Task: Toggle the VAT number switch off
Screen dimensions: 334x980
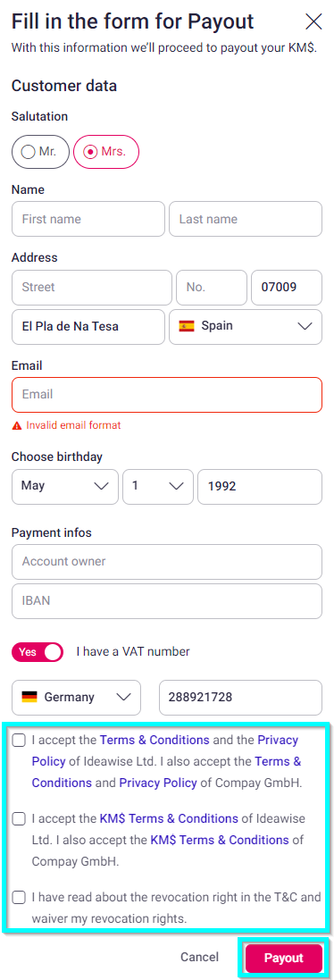Action: [x=38, y=652]
